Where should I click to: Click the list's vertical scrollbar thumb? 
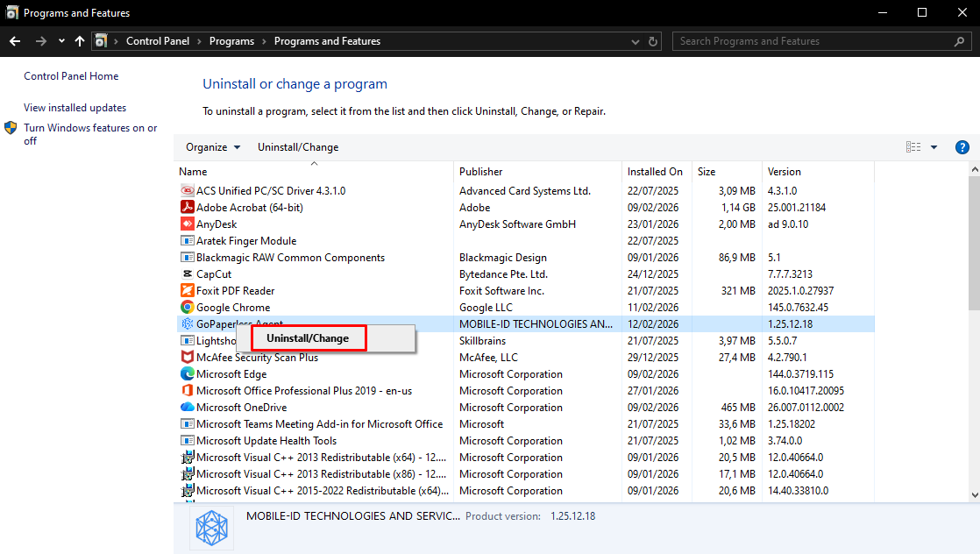coord(975,243)
